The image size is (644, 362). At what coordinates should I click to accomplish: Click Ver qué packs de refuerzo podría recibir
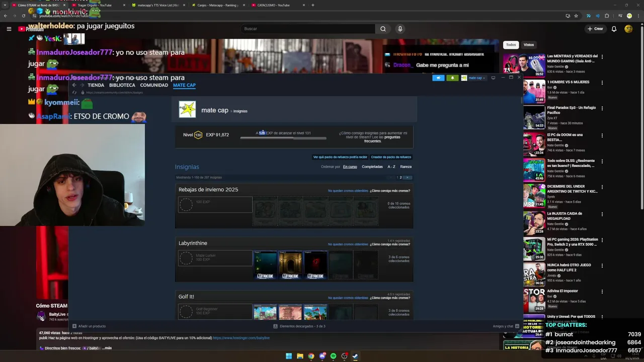point(340,157)
